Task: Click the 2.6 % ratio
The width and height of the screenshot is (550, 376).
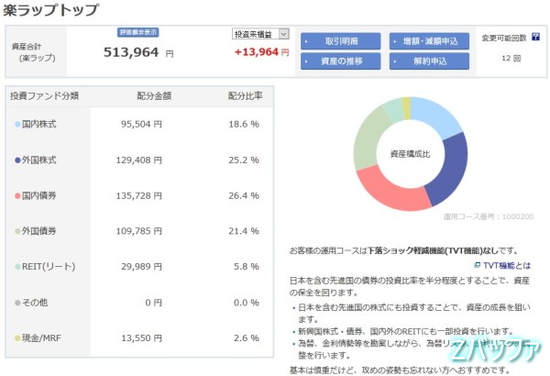Action: pyautogui.click(x=246, y=338)
